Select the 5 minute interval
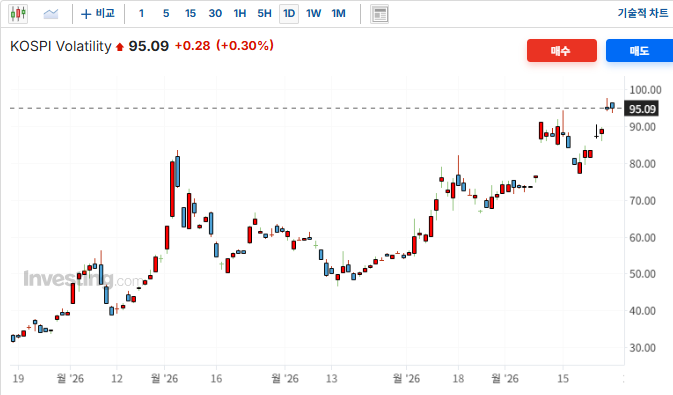 (x=166, y=14)
